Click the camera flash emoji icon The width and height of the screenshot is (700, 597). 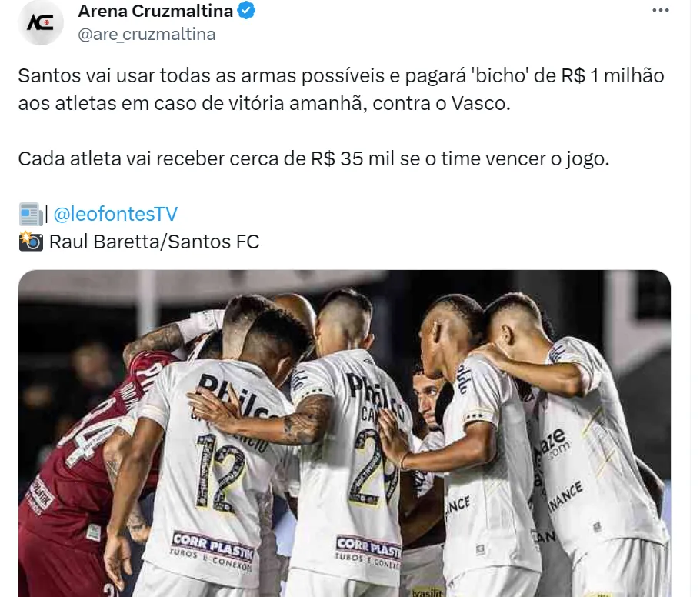point(31,242)
